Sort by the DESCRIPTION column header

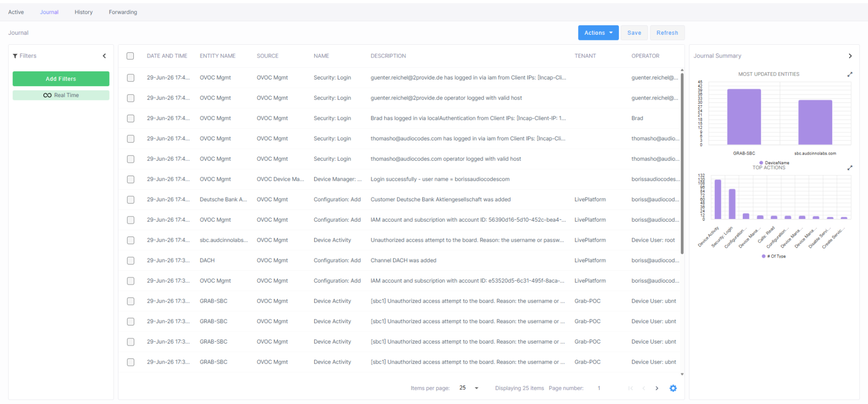coord(388,56)
